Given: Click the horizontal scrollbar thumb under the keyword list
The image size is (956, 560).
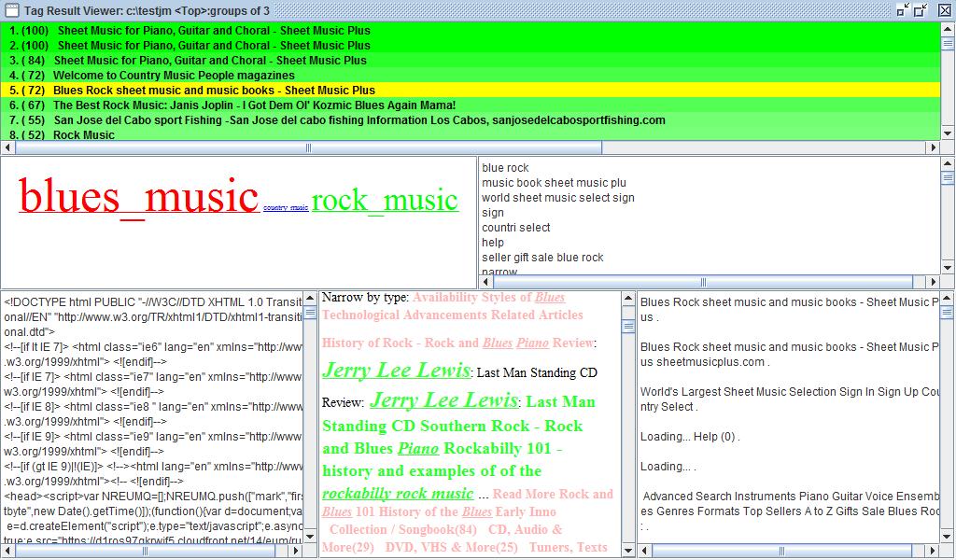Looking at the screenshot, I should pyautogui.click(x=703, y=282).
